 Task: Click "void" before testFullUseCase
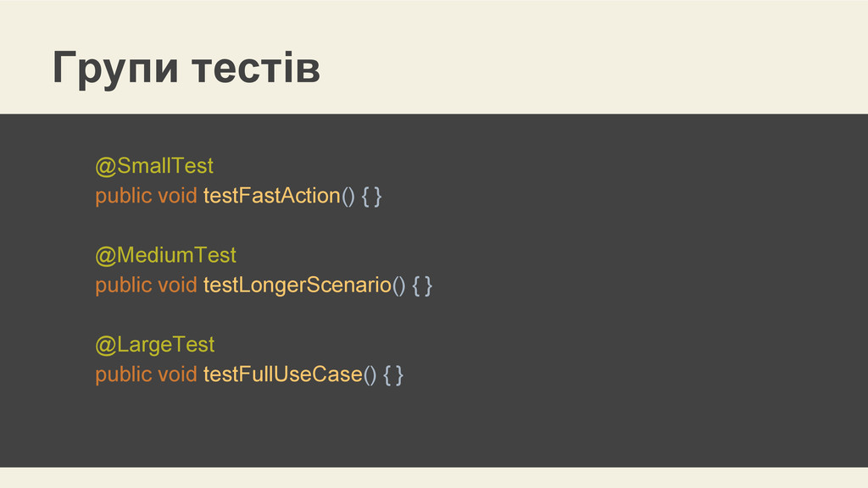(177, 374)
